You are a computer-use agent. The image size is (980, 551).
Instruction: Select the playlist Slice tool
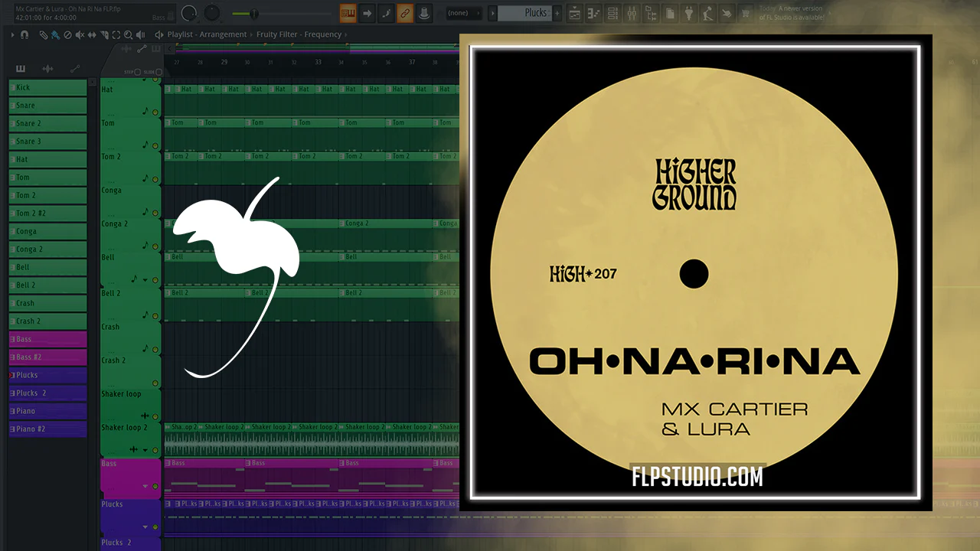(x=104, y=34)
